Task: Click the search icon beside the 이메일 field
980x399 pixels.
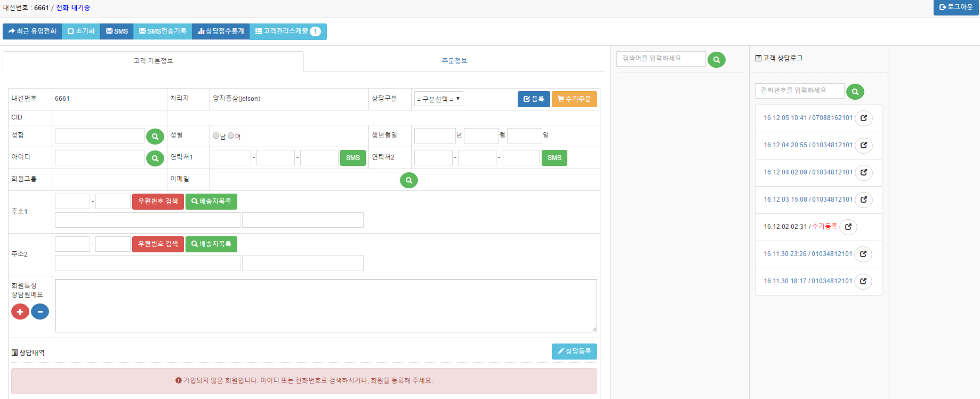Action: coord(408,180)
